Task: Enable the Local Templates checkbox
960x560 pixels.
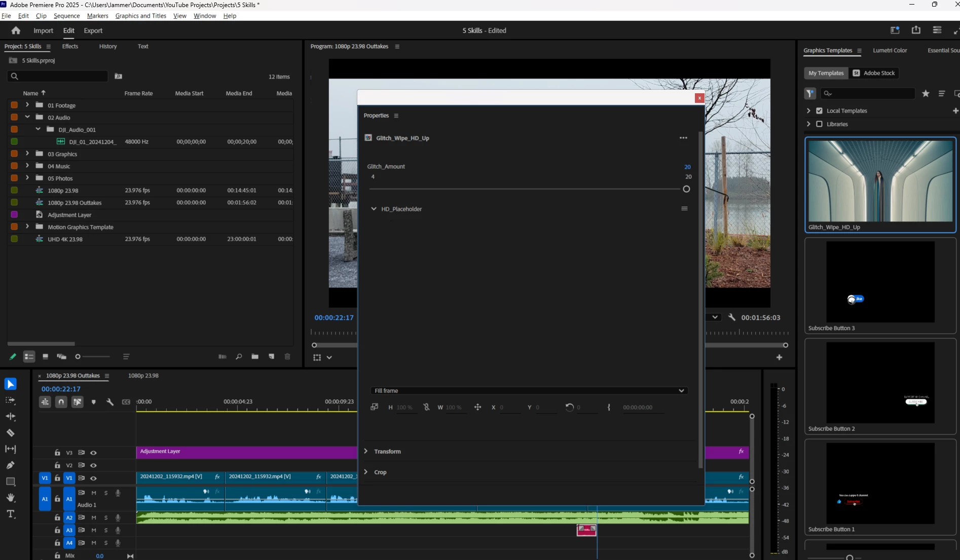Action: click(x=819, y=110)
